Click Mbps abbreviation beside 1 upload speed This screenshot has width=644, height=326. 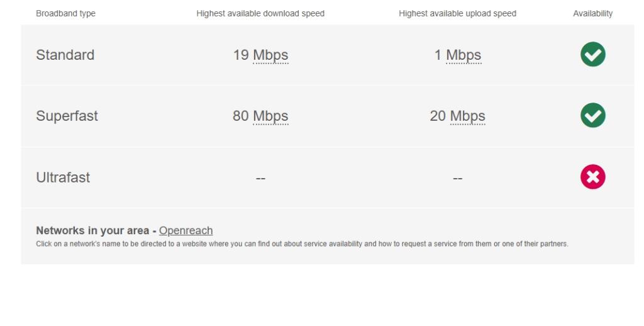[464, 55]
